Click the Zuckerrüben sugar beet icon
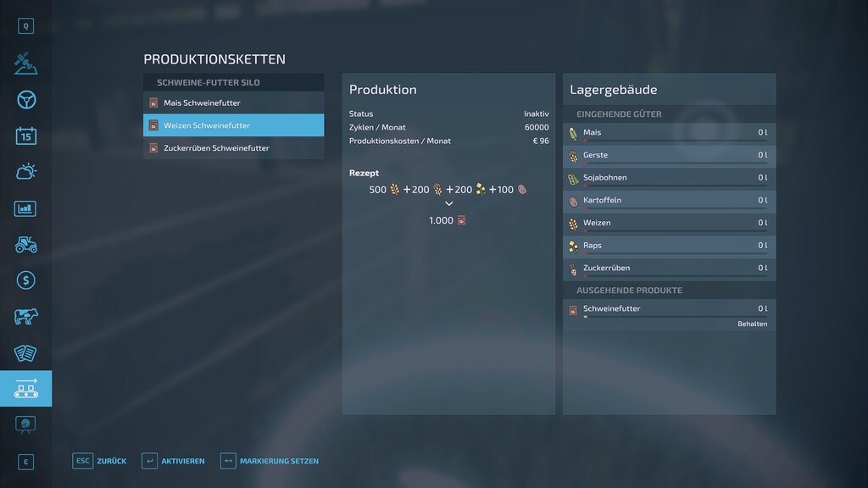The height and width of the screenshot is (488, 868). tap(573, 269)
